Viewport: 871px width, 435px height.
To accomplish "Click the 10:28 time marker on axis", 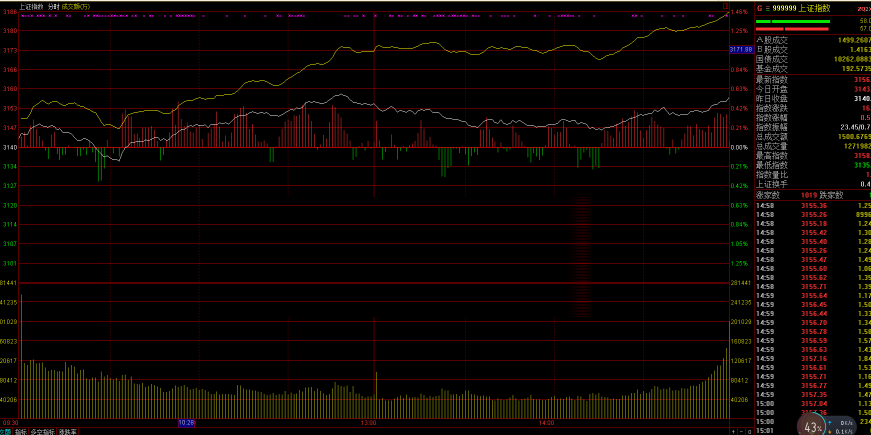I will click(x=185, y=423).
